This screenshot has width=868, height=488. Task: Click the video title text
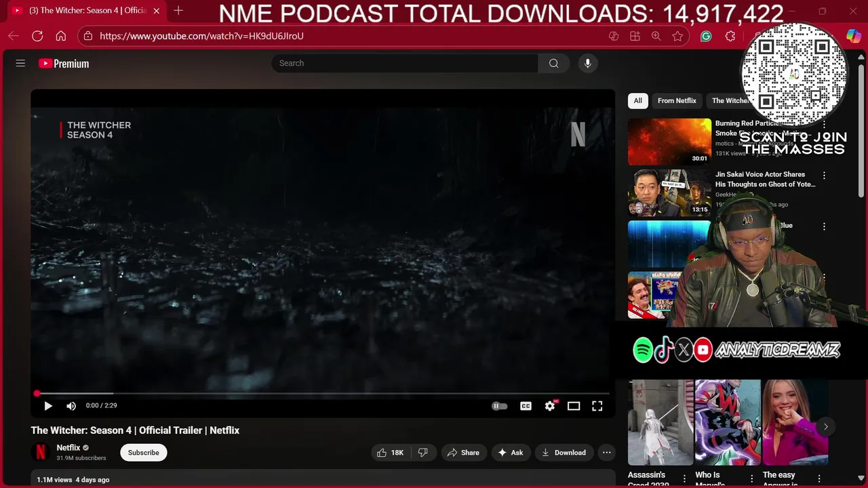click(135, 430)
